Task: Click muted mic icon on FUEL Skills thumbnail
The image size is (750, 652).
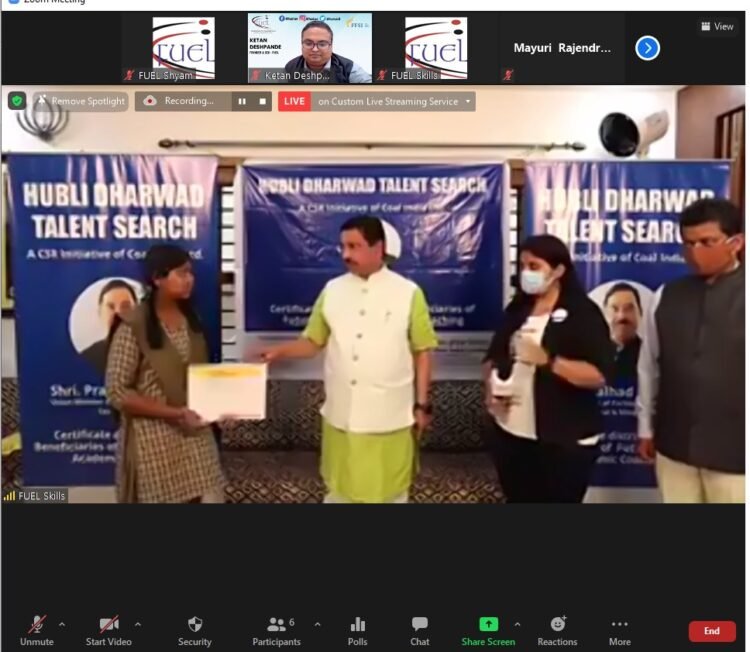Action: [x=382, y=75]
